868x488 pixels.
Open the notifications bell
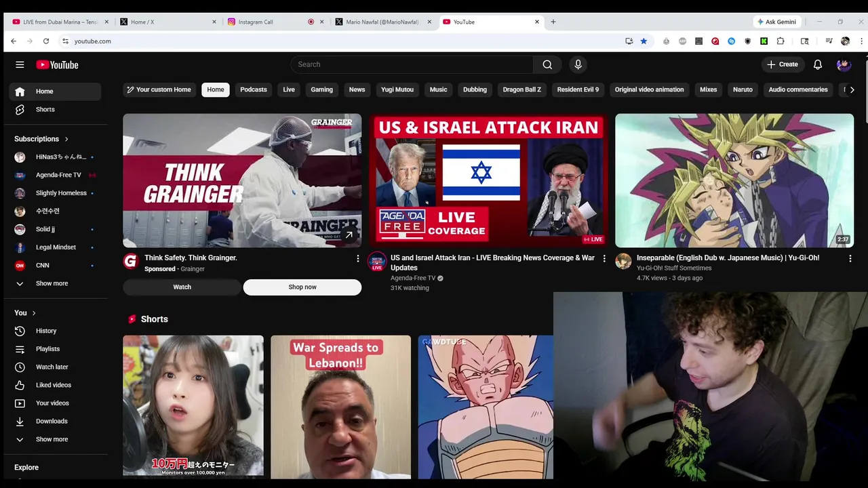pyautogui.click(x=818, y=64)
